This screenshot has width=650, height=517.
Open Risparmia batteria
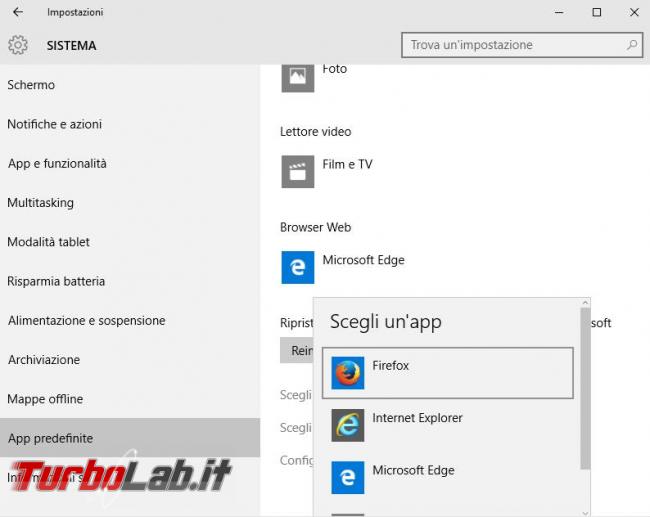130,281
